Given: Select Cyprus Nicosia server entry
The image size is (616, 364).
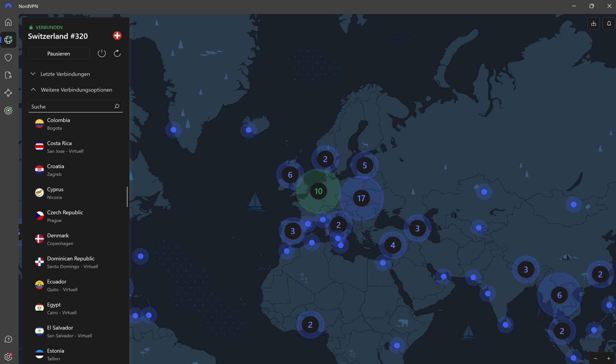Looking at the screenshot, I should coord(75,193).
